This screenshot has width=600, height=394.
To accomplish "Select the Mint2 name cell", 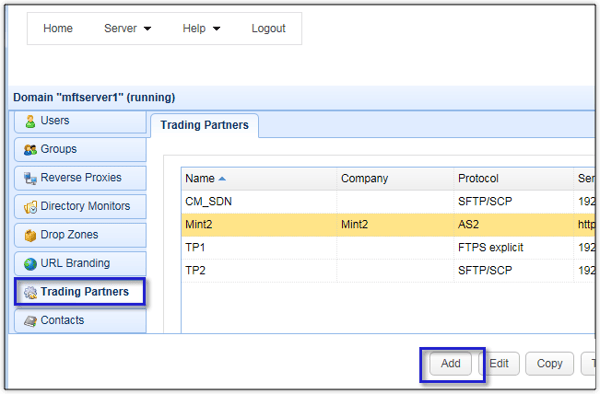I will (259, 225).
